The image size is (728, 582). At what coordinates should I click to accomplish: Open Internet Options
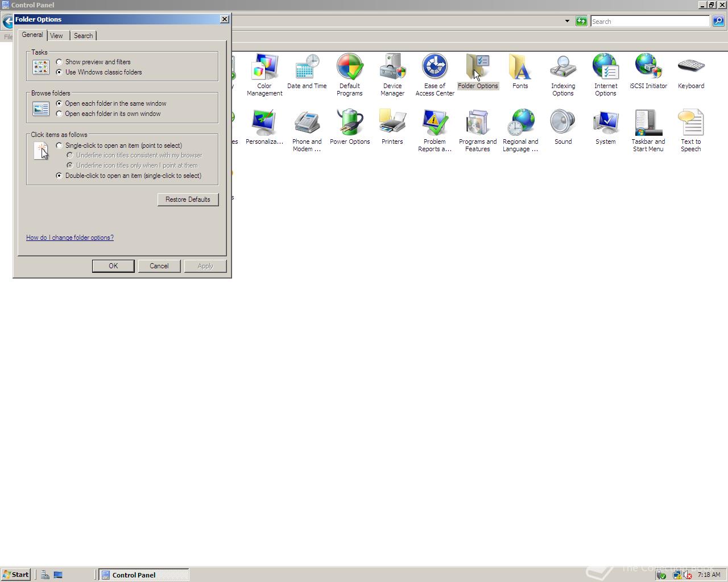point(606,74)
